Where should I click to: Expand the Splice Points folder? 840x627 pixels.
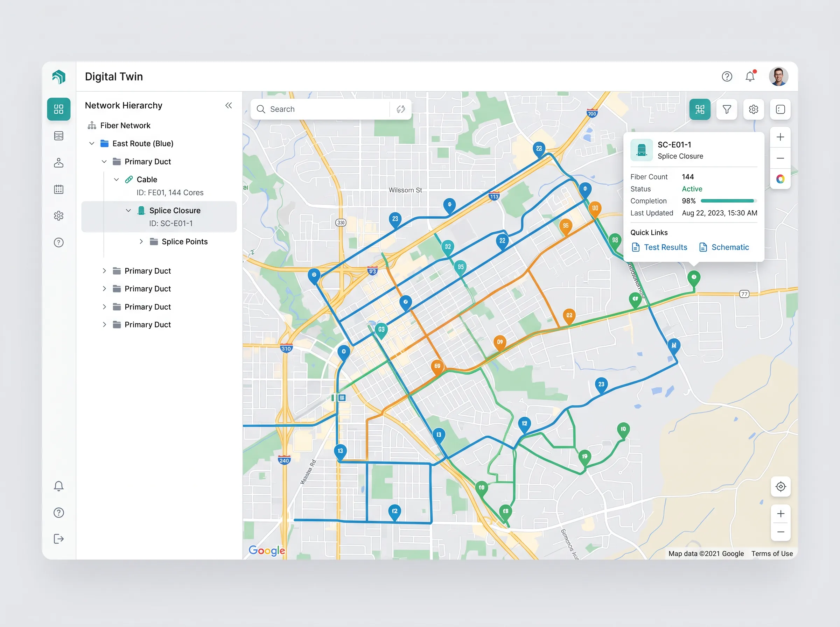141,242
